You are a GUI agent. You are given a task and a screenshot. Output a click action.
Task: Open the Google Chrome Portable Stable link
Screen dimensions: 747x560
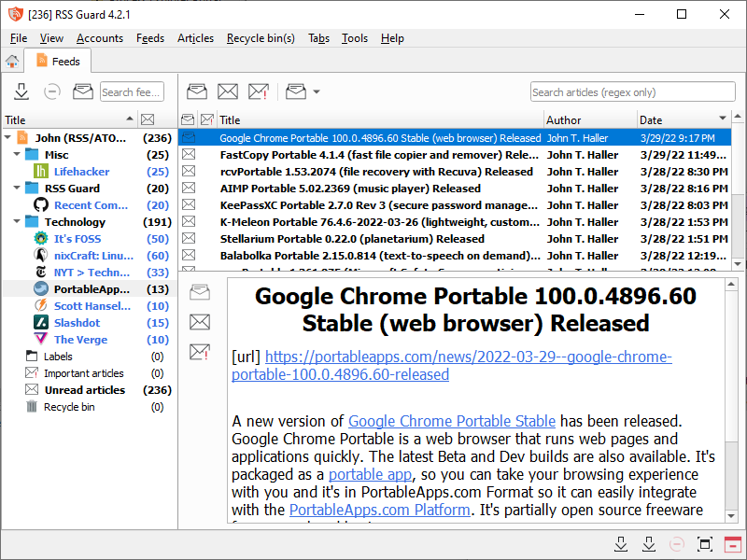coord(452,421)
